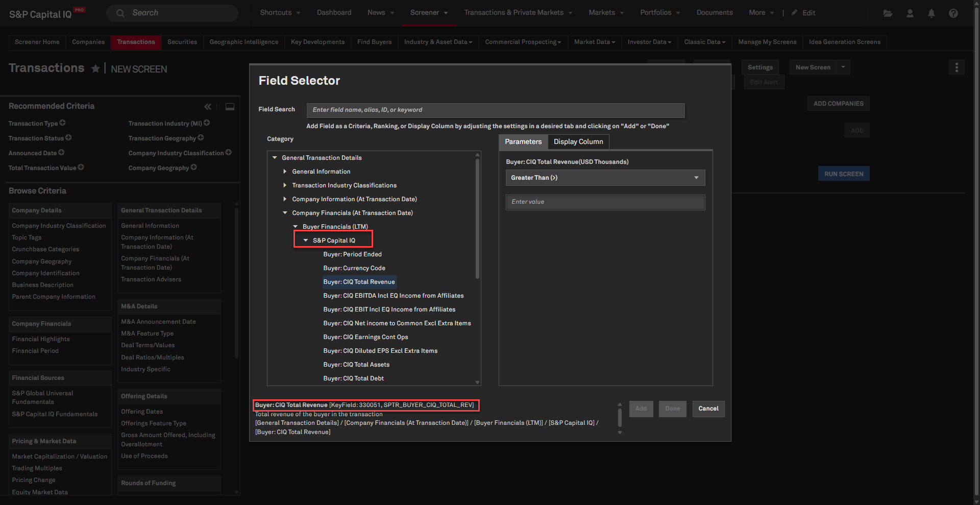Select the Parameters tab

523,142
